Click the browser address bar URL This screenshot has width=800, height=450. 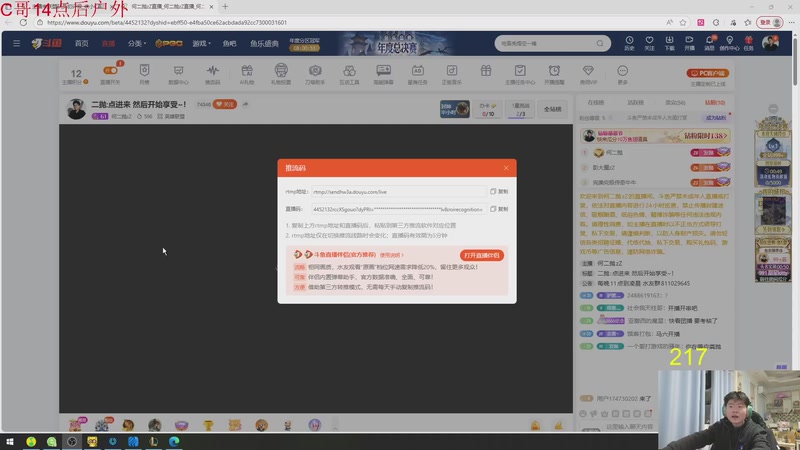click(x=167, y=22)
